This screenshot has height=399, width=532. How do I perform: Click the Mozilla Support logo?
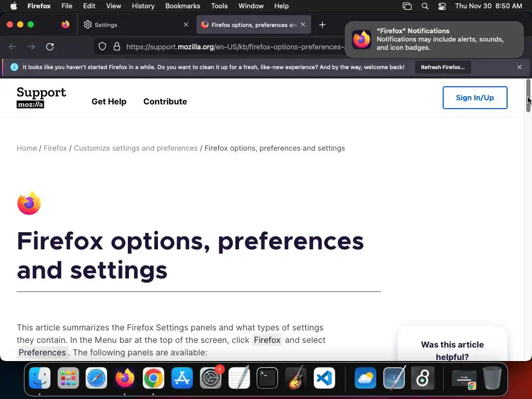42,97
